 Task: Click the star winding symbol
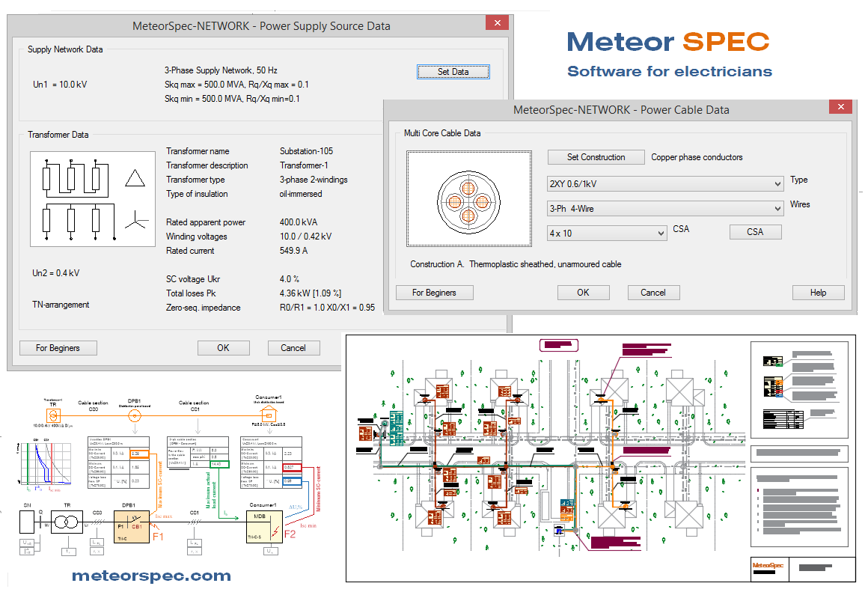pos(136,221)
